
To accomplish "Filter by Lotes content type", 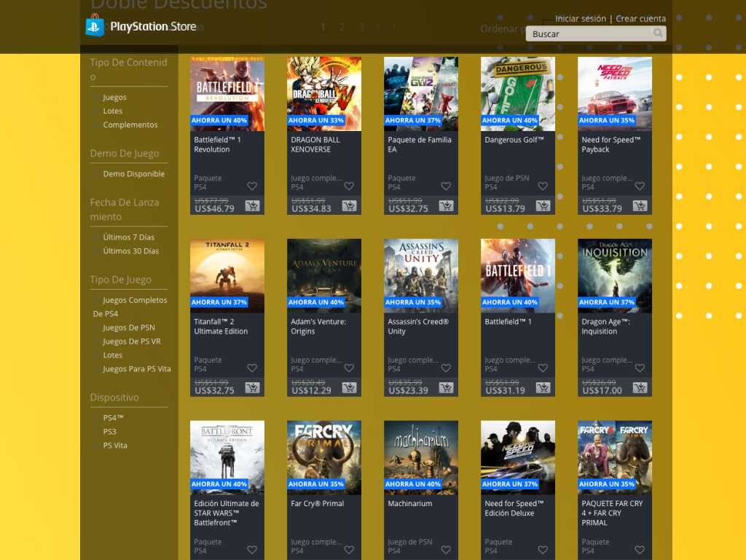I will (x=113, y=111).
